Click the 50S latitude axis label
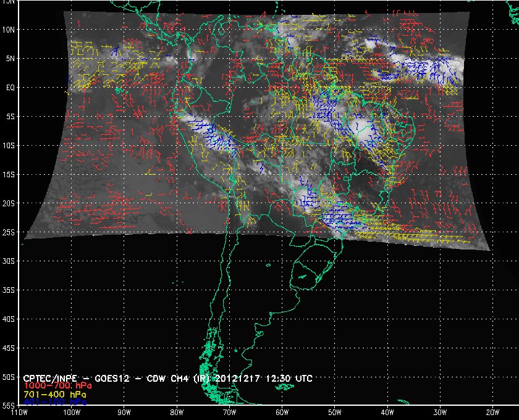This screenshot has width=519, height=420. (9, 377)
